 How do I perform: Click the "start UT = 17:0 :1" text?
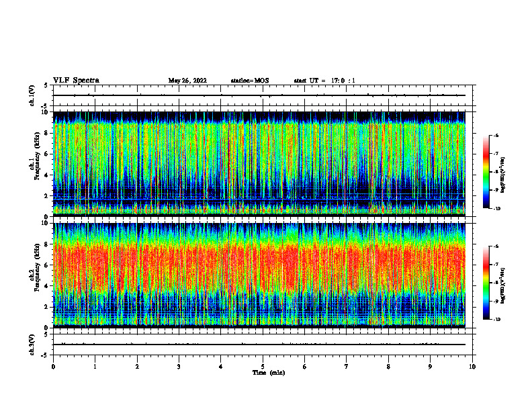tap(324, 81)
